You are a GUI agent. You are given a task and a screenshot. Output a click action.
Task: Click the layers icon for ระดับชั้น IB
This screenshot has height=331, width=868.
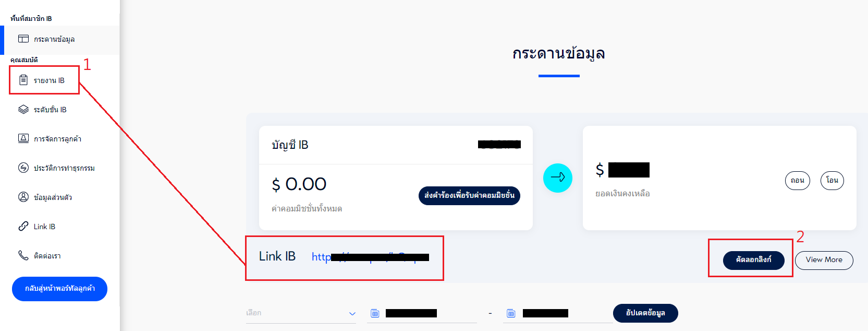(23, 109)
